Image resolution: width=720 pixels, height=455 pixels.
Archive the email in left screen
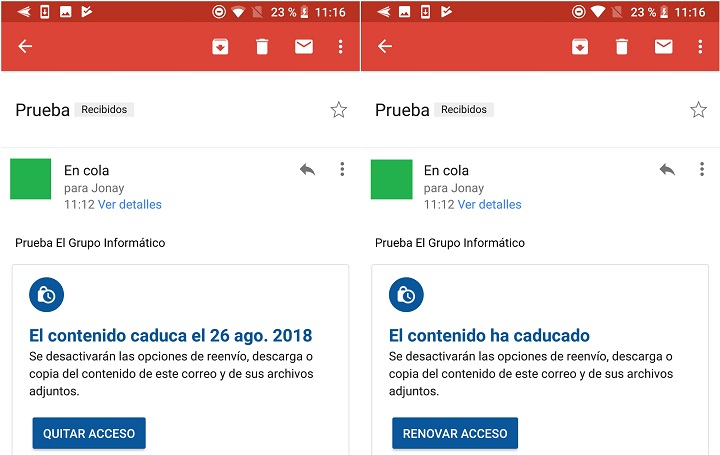[220, 46]
